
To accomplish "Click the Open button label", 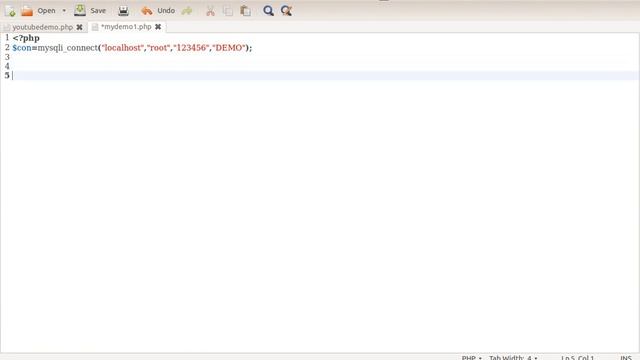I will click(x=47, y=11).
